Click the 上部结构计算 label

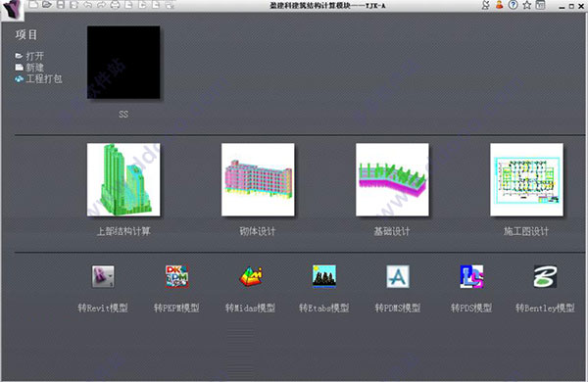pyautogui.click(x=123, y=231)
